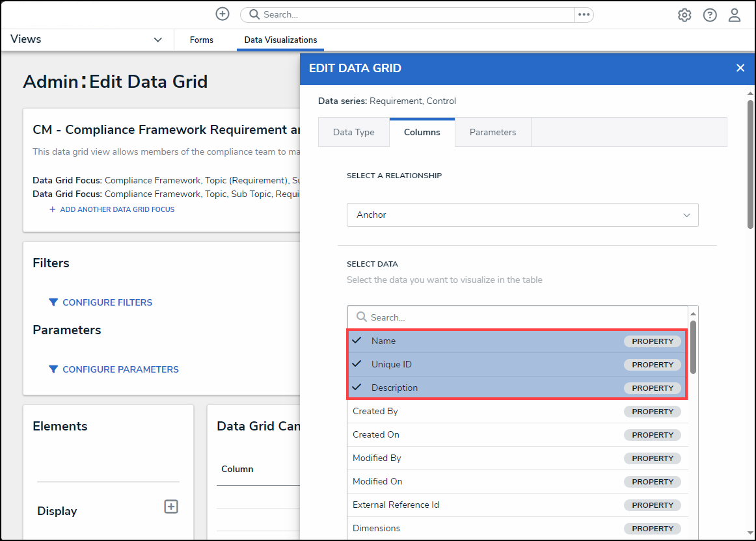Click the help question mark icon
The image size is (756, 541).
pos(710,15)
